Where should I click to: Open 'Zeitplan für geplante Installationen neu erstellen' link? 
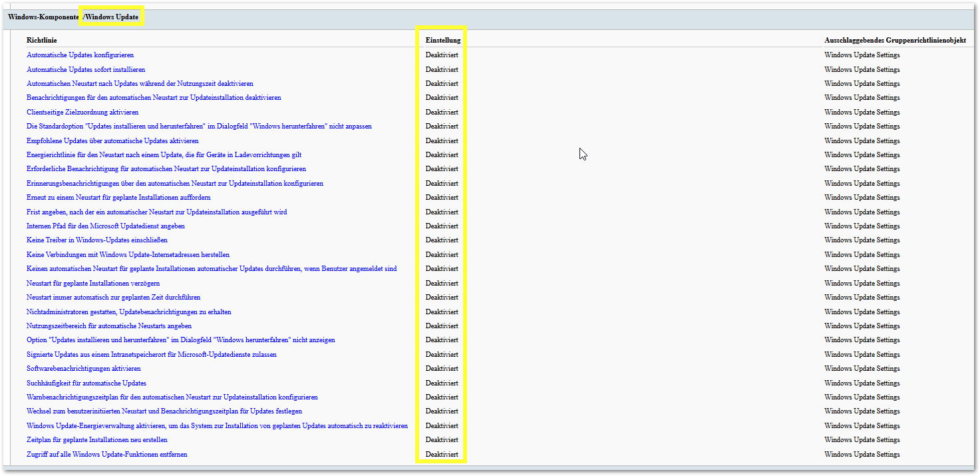pyautogui.click(x=97, y=440)
